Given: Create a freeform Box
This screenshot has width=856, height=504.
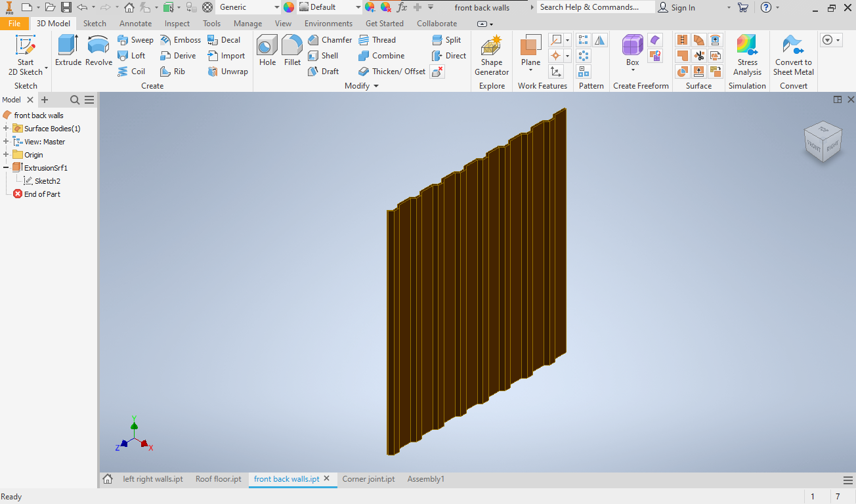Looking at the screenshot, I should [x=632, y=51].
